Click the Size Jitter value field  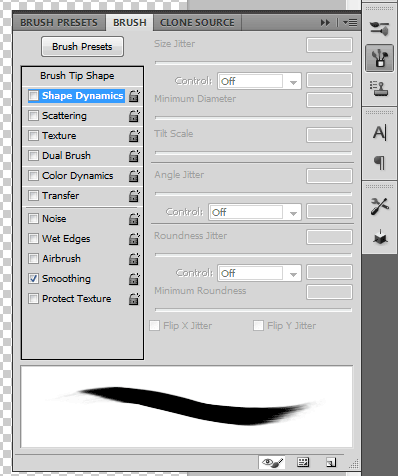(x=329, y=45)
